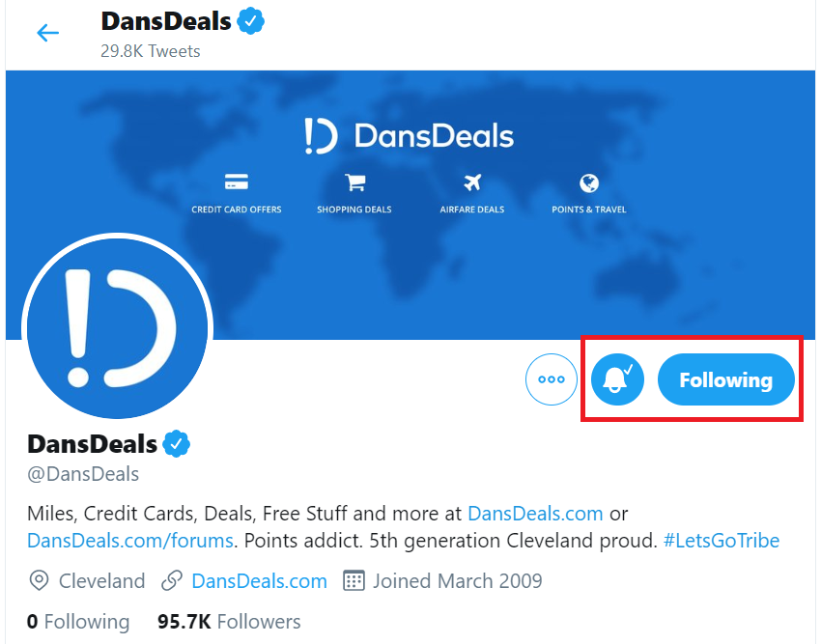
Task: Click the airplane airfare deals icon
Action: pyautogui.click(x=472, y=182)
